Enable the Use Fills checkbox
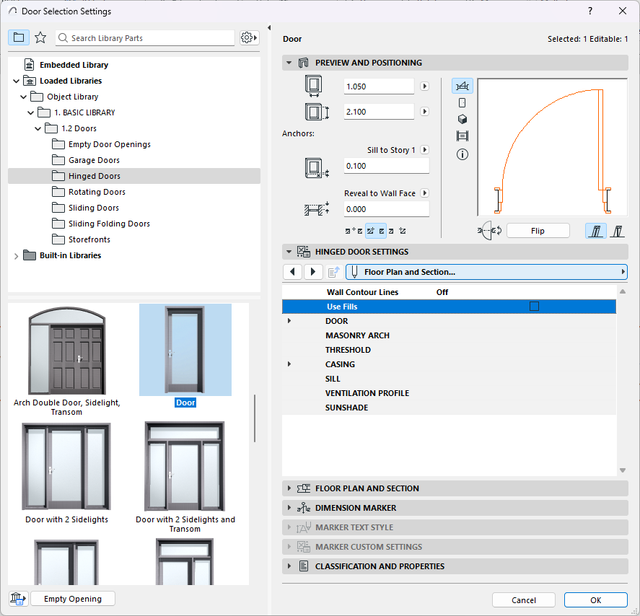The width and height of the screenshot is (640, 616). pos(534,306)
